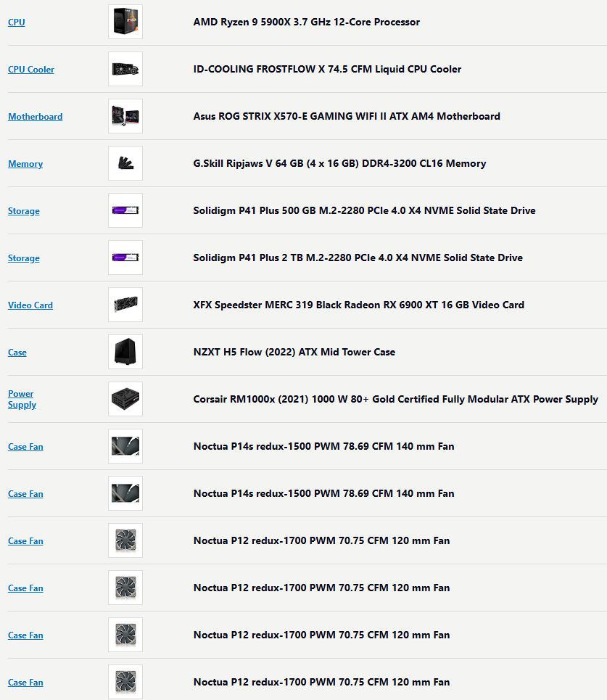This screenshot has width=607, height=700.
Task: Select the Solidigm P41 Plus 500 GB drive name
Action: pos(364,210)
